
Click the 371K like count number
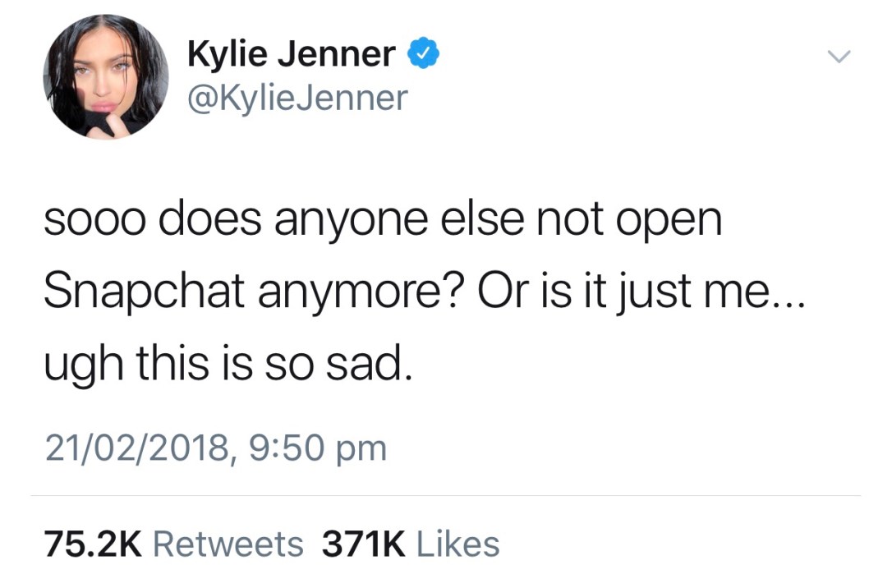click(x=364, y=544)
